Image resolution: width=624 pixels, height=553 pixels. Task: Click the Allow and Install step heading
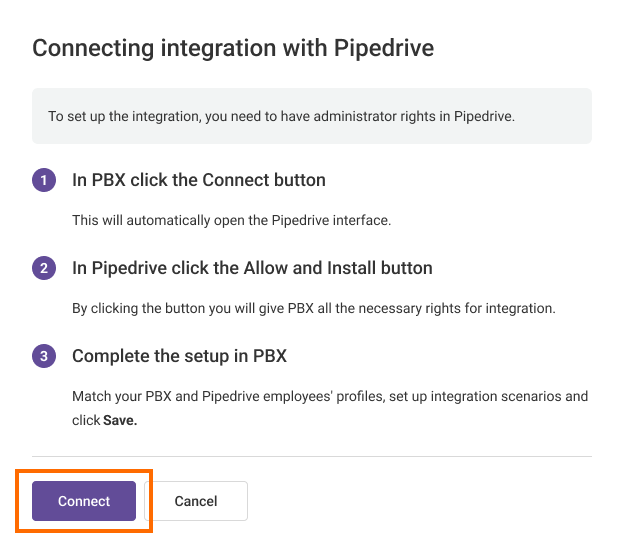pyautogui.click(x=252, y=269)
